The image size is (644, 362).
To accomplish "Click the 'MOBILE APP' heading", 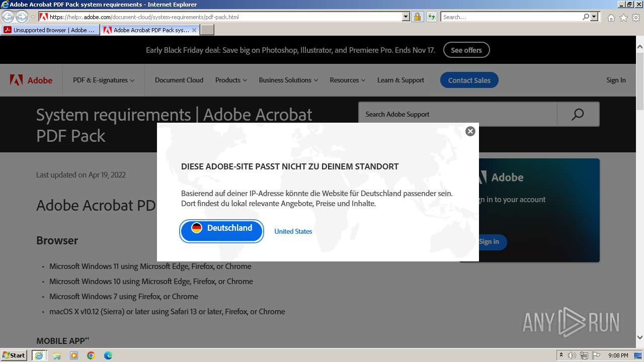I will (x=63, y=341).
